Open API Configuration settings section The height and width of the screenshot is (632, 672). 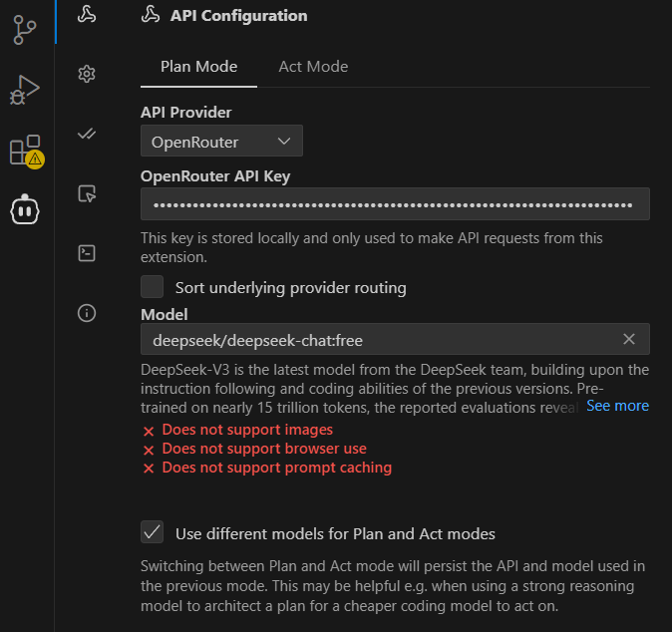click(87, 13)
